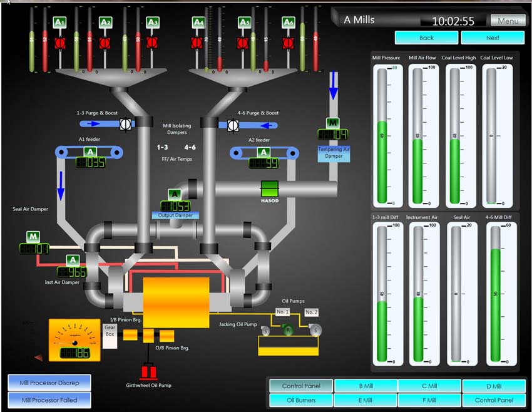The height and width of the screenshot is (412, 532).
Task: Advance to the Next screen
Action: click(x=493, y=38)
